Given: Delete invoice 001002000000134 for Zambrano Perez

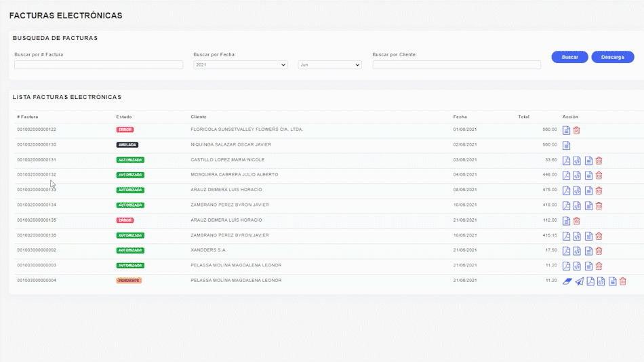Looking at the screenshot, I should [x=599, y=205].
